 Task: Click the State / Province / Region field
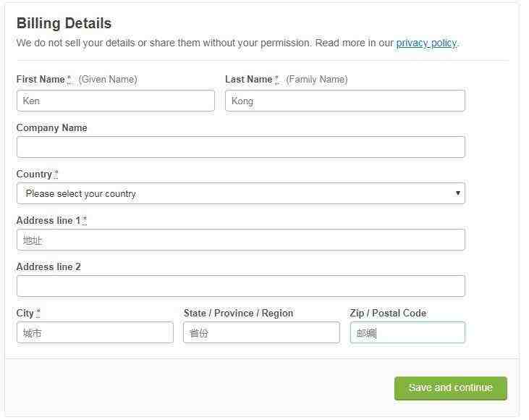[x=261, y=332]
